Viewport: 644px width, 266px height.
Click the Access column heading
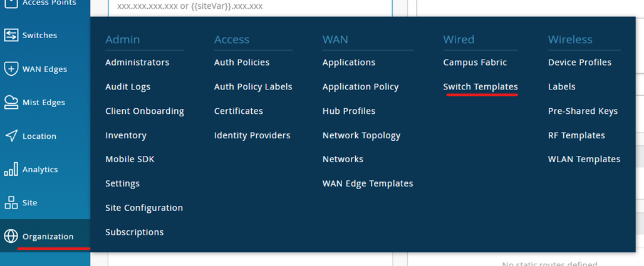[232, 39]
